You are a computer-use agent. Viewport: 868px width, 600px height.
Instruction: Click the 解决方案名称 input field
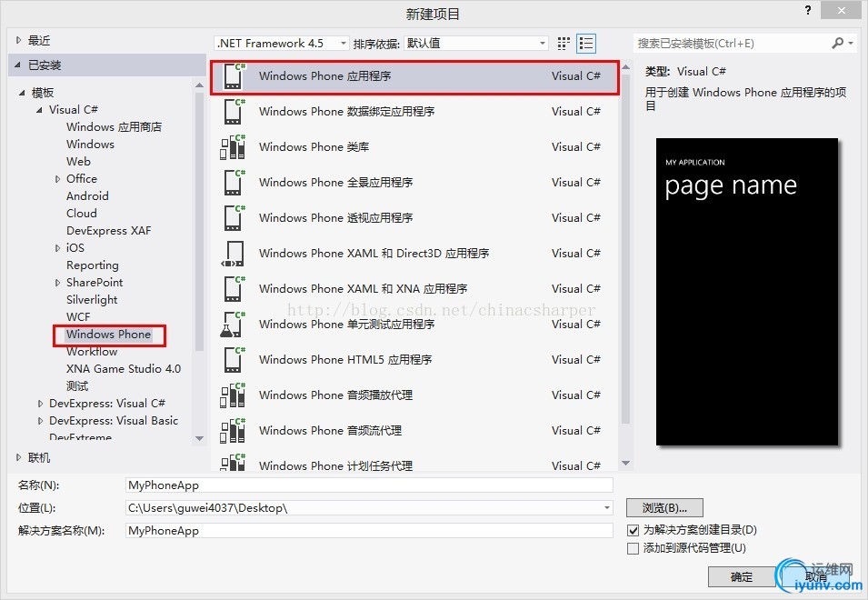point(369,531)
